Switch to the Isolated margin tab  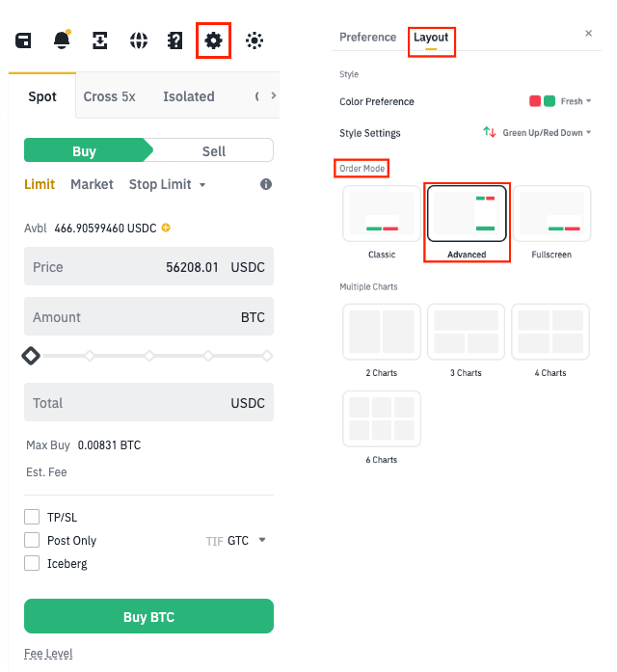[188, 96]
